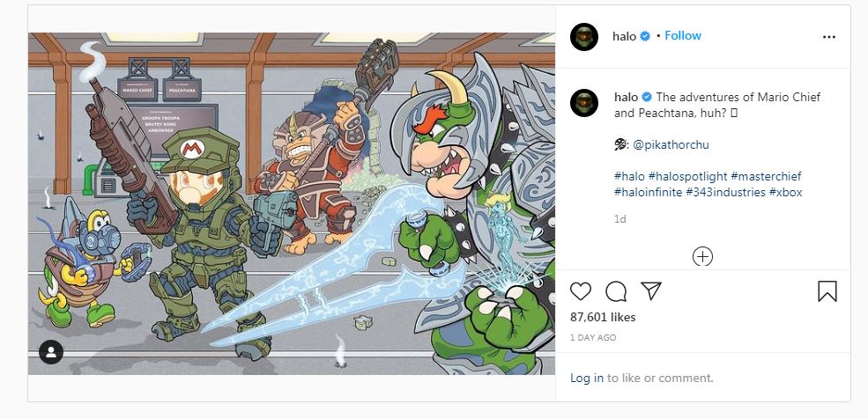Viewport: 868px width, 419px height.
Task: Open the #halo hashtag
Action: click(629, 177)
